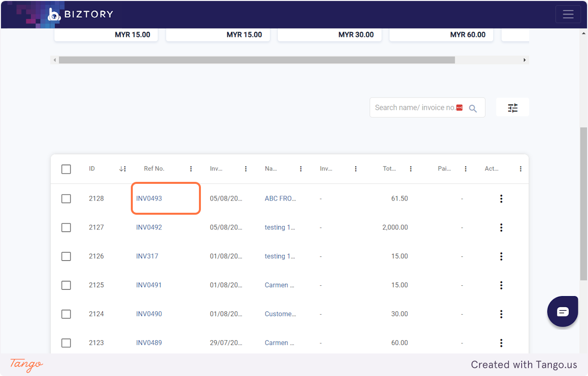Click horizontal scrollbar right arrow

(x=525, y=60)
